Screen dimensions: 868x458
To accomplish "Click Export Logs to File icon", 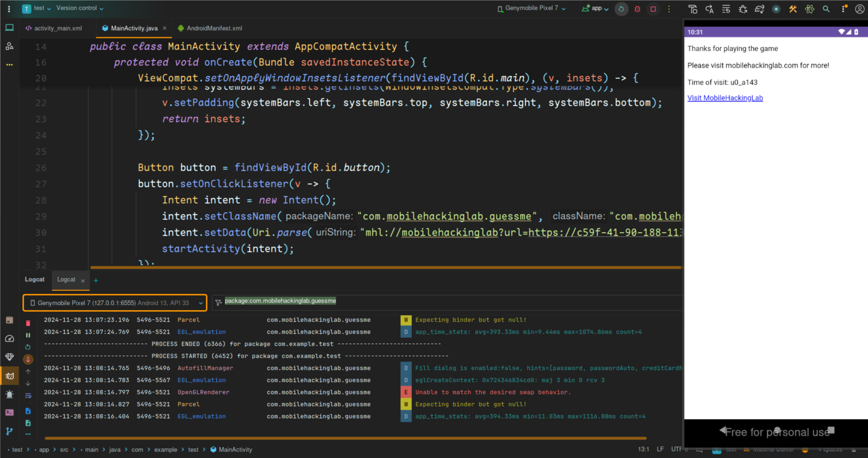I will [28, 423].
